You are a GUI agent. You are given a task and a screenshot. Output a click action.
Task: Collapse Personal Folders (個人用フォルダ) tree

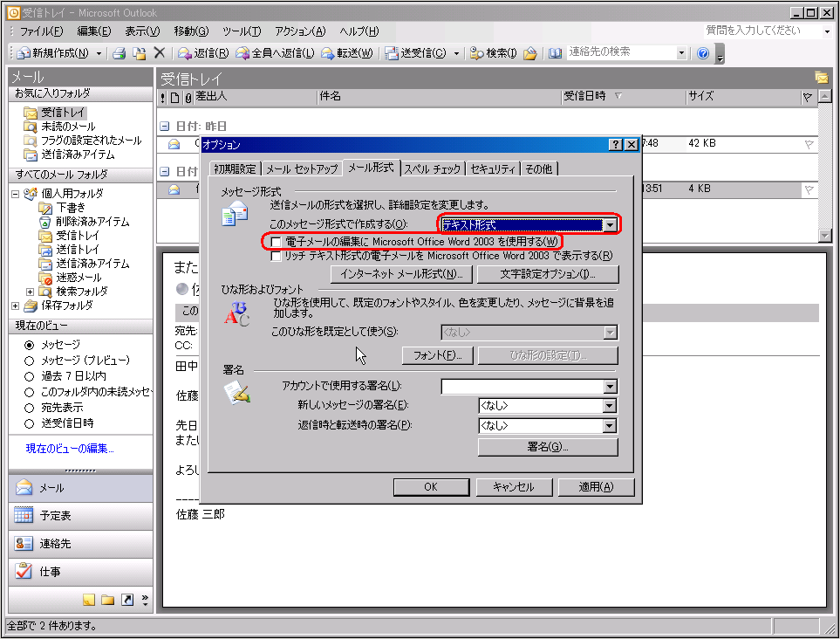point(15,194)
